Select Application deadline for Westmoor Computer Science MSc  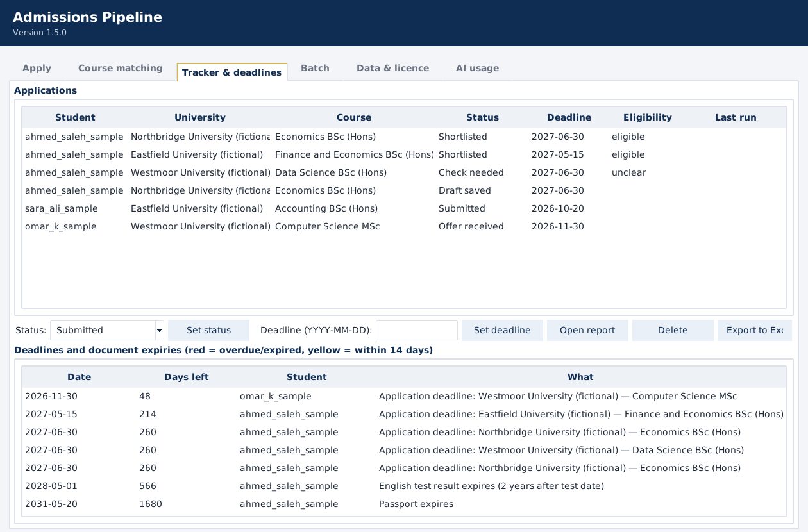pyautogui.click(x=404, y=396)
